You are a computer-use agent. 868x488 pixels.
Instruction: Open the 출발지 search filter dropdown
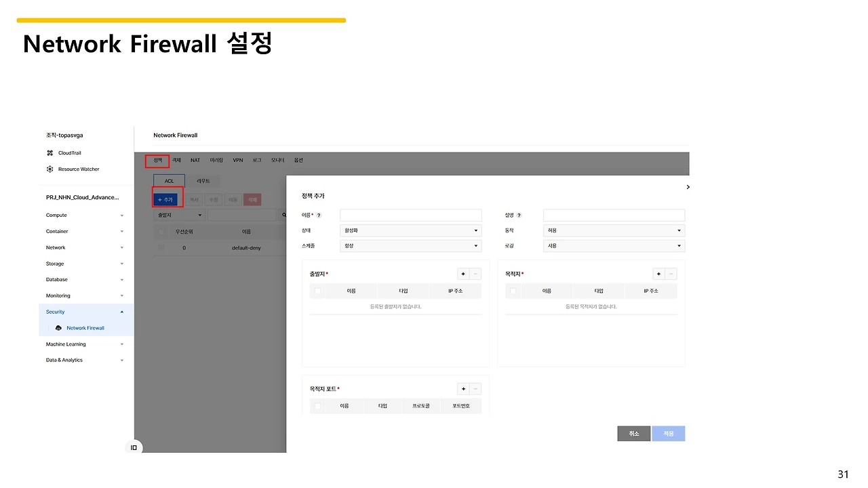pyautogui.click(x=179, y=216)
